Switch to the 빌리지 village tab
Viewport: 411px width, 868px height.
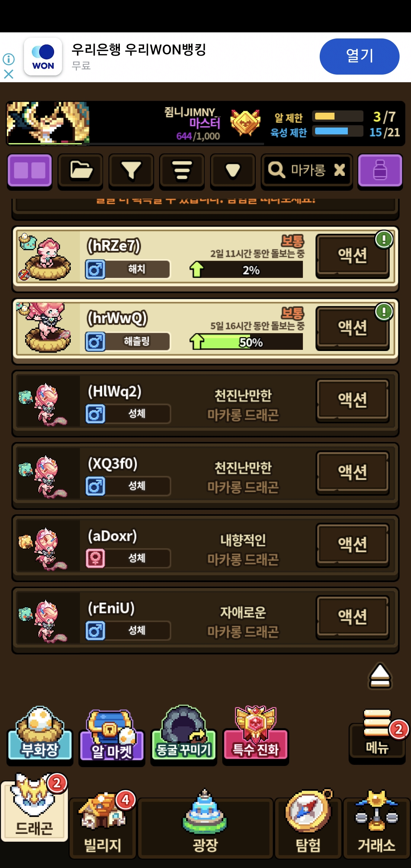point(103,826)
